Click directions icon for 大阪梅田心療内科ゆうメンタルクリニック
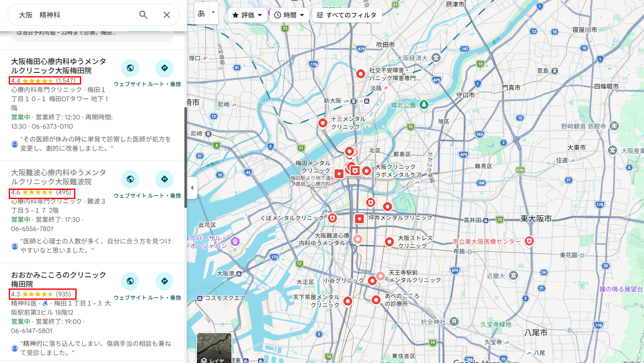This screenshot has height=363, width=644. [165, 68]
